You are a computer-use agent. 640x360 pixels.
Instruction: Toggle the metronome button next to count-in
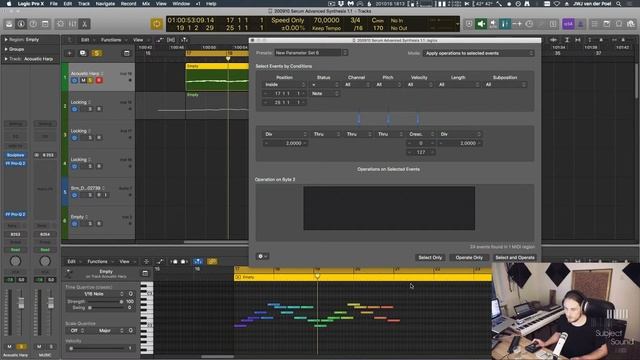coord(580,24)
